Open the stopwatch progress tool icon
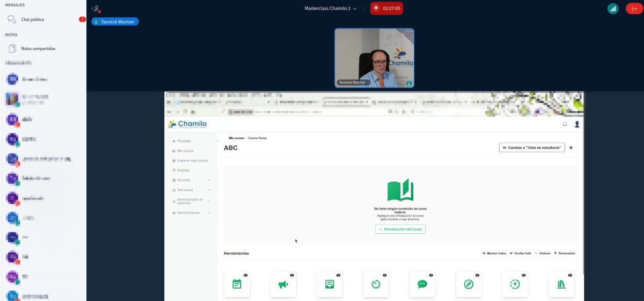Image resolution: width=644 pixels, height=301 pixels. coord(376,284)
